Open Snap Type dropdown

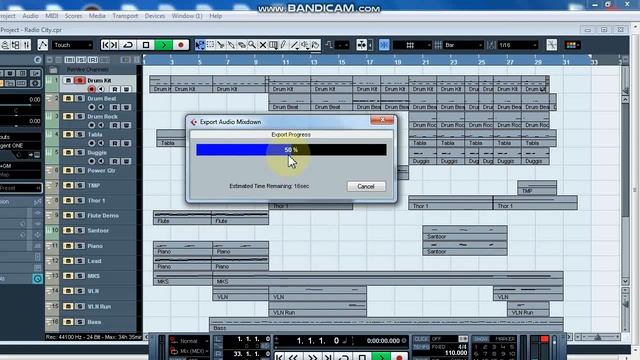[412, 45]
